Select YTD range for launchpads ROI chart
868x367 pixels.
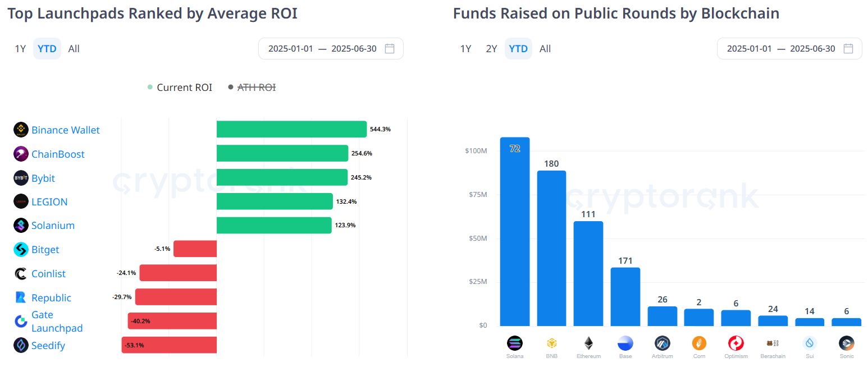pyautogui.click(x=47, y=49)
